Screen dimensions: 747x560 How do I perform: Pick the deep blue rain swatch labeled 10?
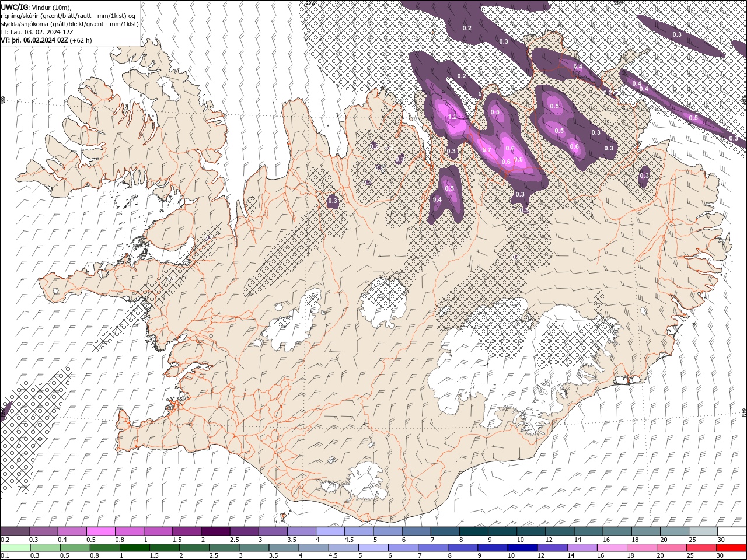tap(522, 548)
